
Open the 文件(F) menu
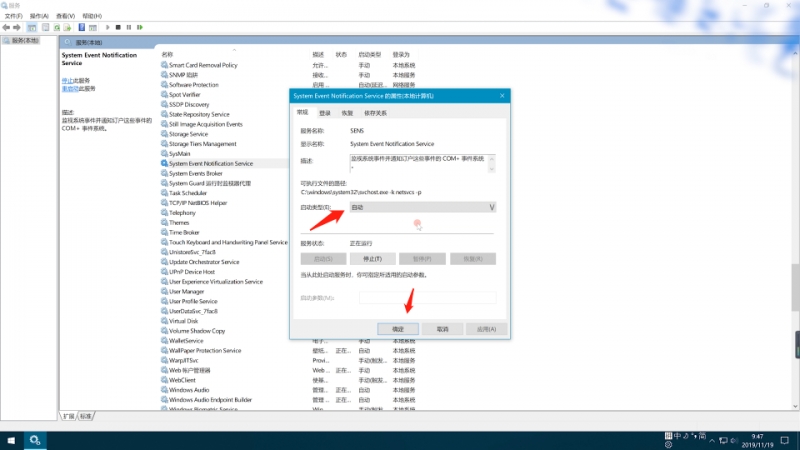13,16
